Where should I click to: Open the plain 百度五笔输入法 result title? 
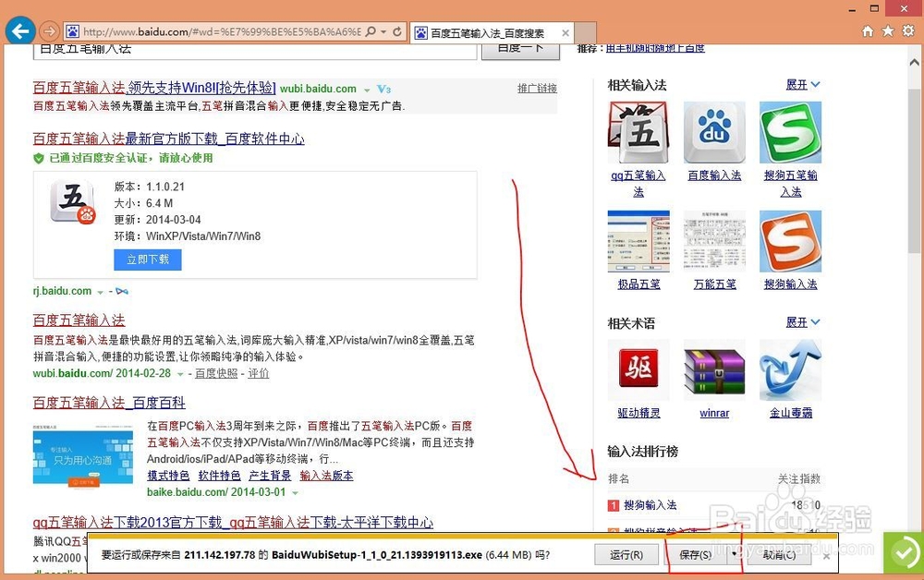tap(79, 320)
